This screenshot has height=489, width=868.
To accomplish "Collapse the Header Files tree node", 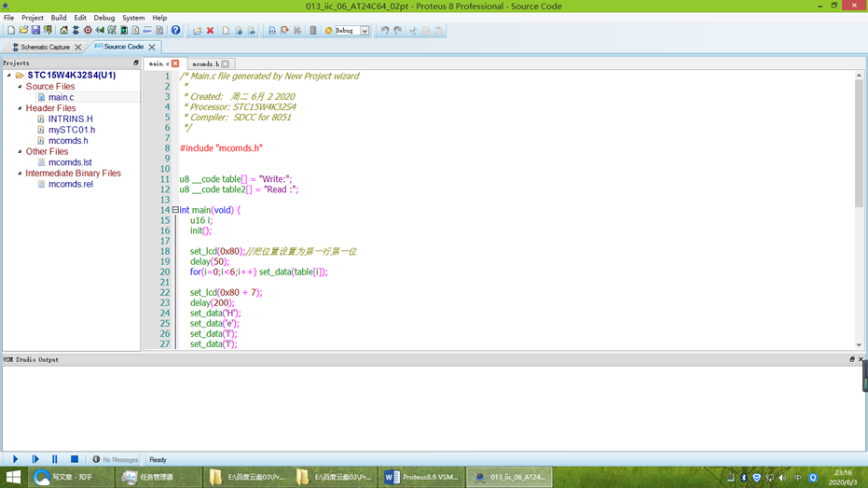I will [19, 108].
